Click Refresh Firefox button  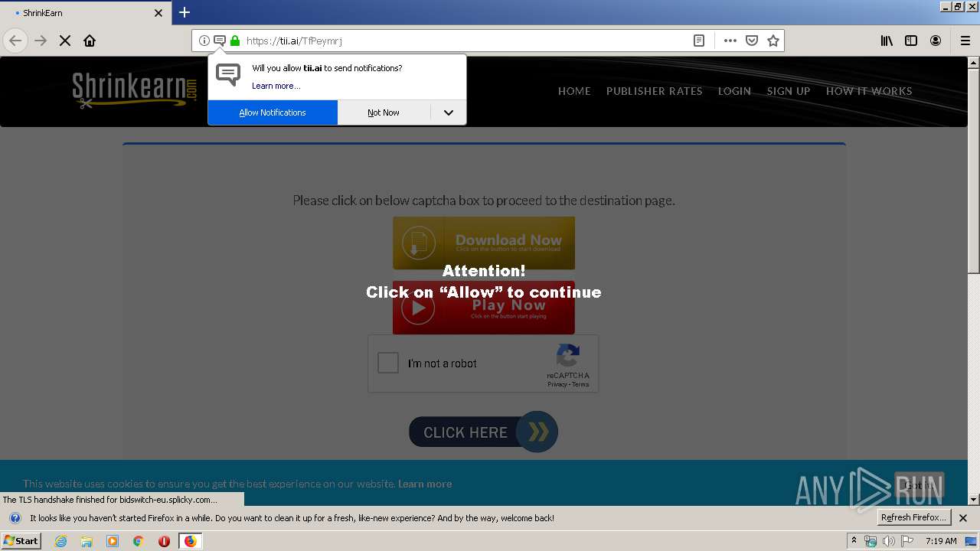914,517
